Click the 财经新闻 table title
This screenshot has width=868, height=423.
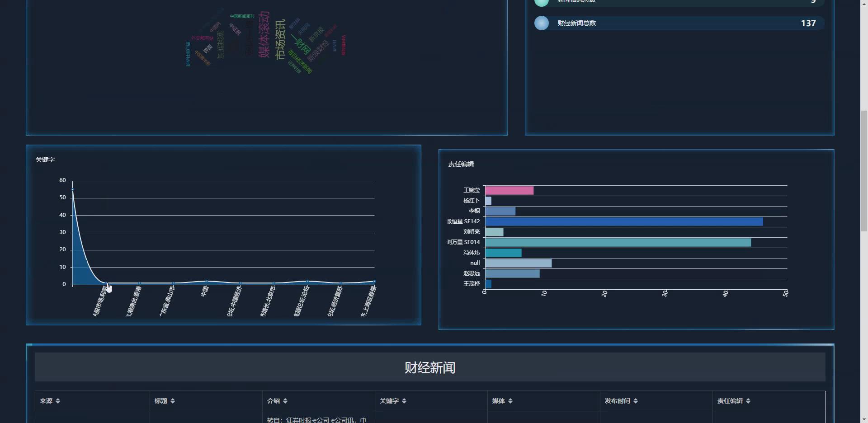[430, 367]
